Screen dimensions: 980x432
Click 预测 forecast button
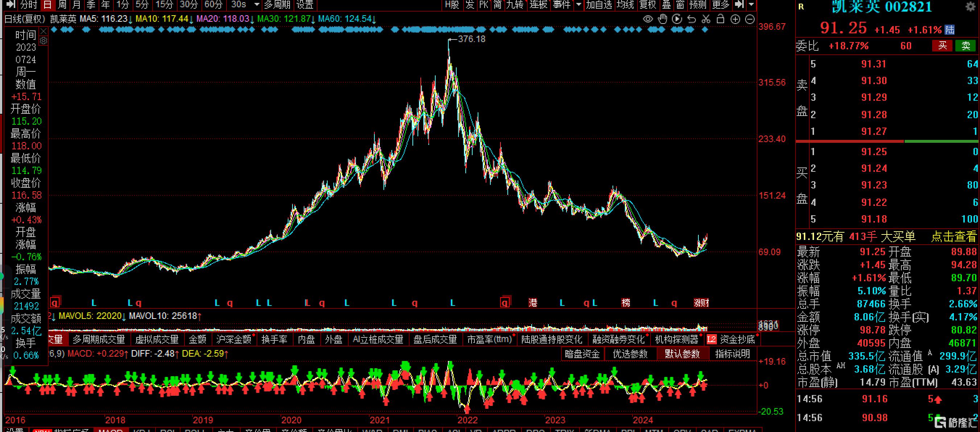click(698, 5)
